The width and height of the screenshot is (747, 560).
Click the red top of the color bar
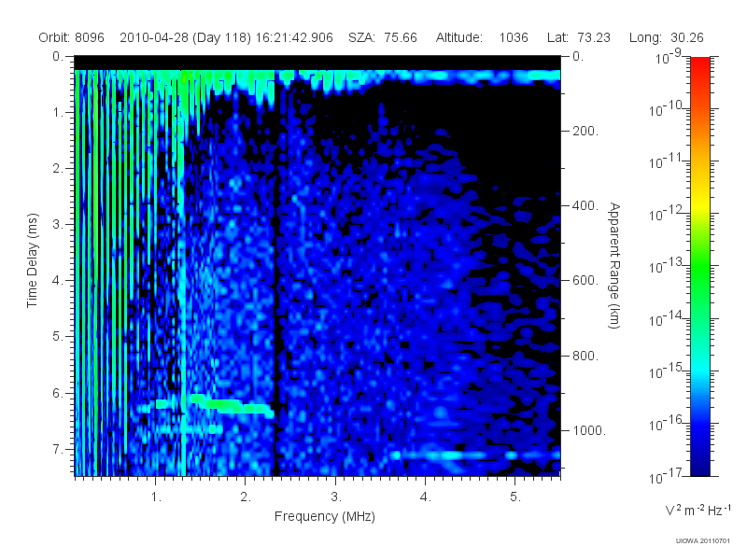click(699, 66)
